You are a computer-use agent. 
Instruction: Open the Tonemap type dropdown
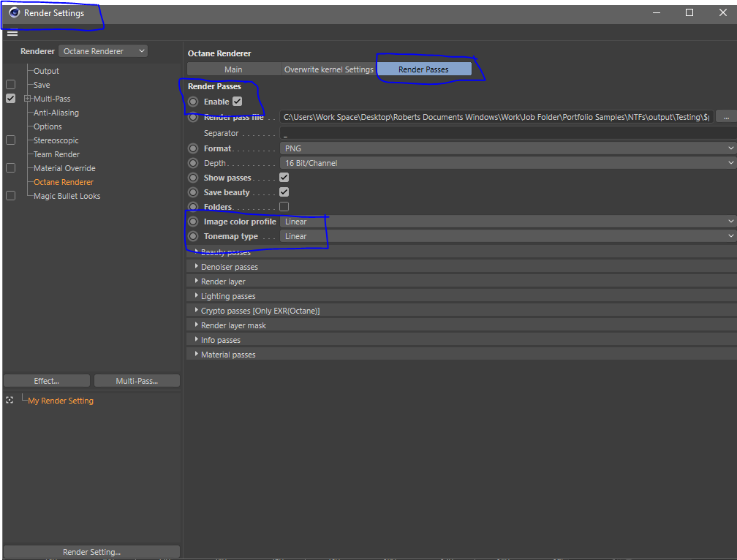[508, 236]
